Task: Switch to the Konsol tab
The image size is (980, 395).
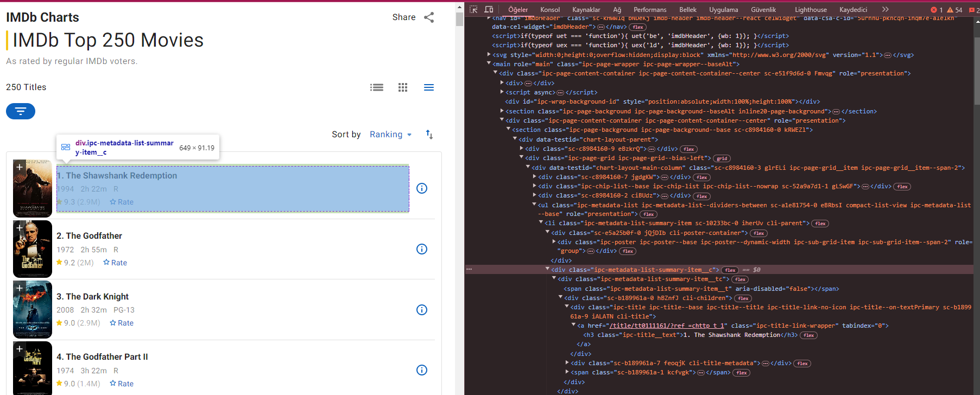Action: click(549, 10)
